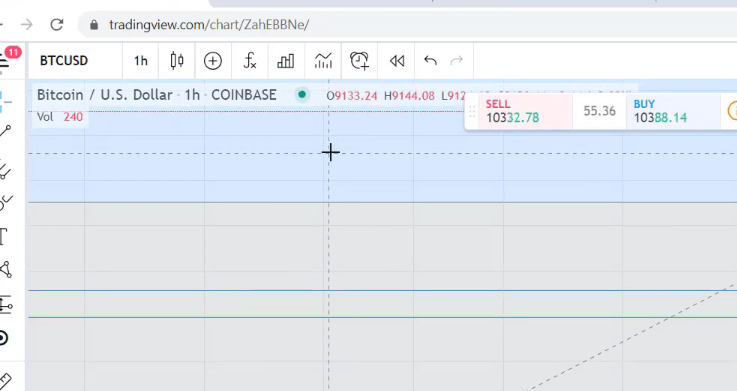The width and height of the screenshot is (737, 391).
Task: Open indicator templates icon
Action: (x=323, y=61)
